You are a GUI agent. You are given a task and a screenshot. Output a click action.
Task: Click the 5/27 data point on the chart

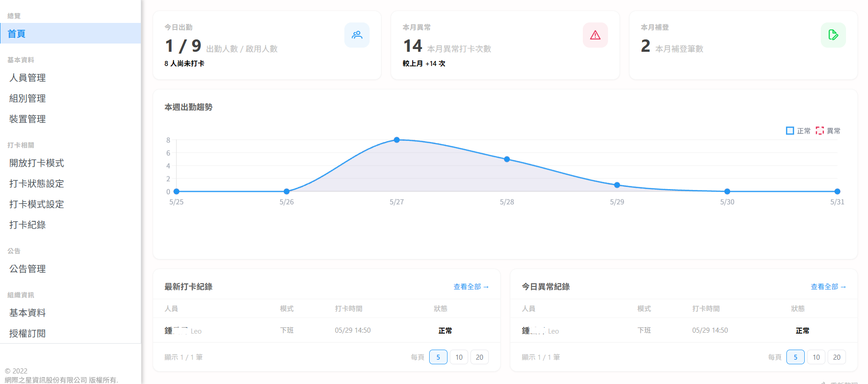pyautogui.click(x=397, y=140)
